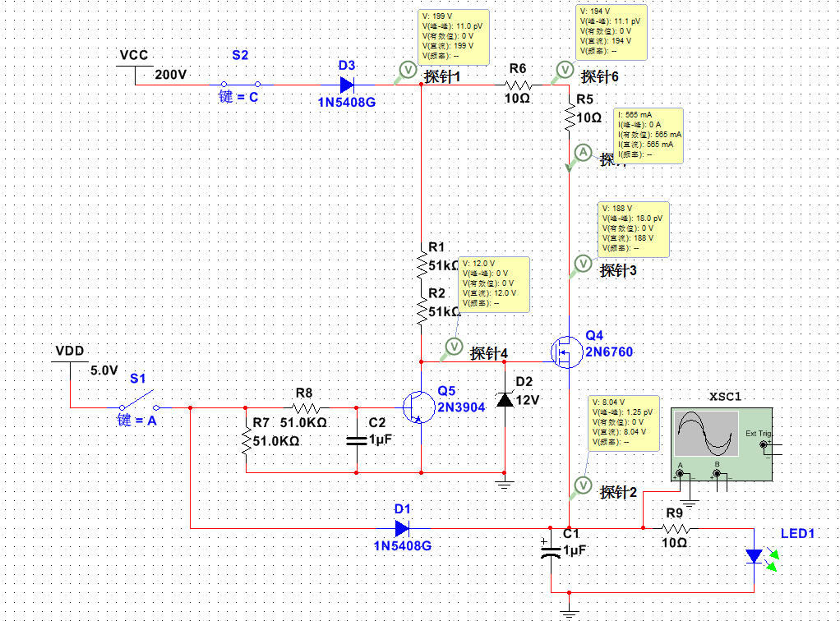Select the R7 resistor symbol
This screenshot has width=840, height=621.
pyautogui.click(x=247, y=441)
